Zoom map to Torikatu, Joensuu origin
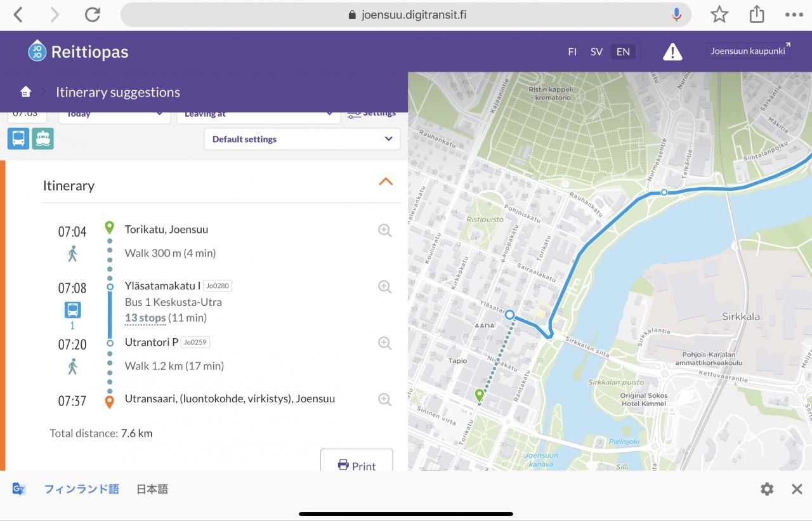 click(x=384, y=230)
